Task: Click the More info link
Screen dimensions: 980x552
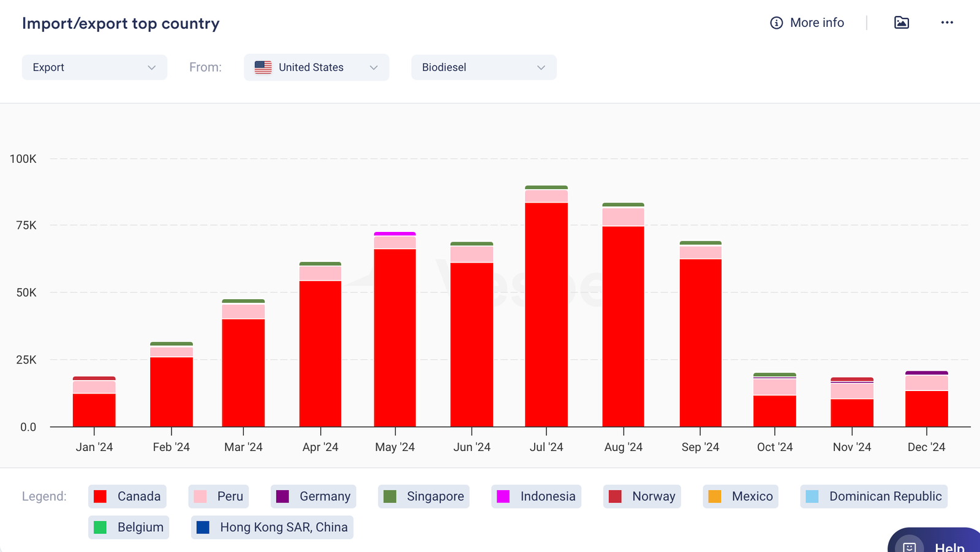Action: [816, 23]
